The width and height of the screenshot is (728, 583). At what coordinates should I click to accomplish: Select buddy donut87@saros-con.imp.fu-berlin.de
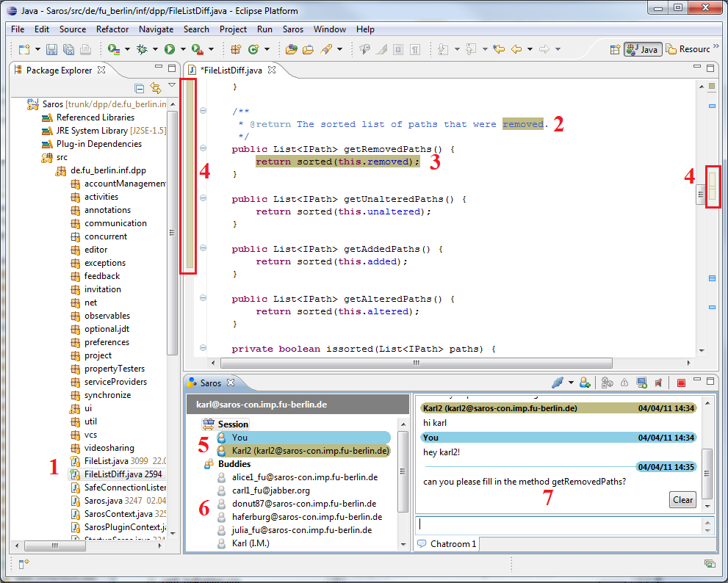pyautogui.click(x=304, y=504)
